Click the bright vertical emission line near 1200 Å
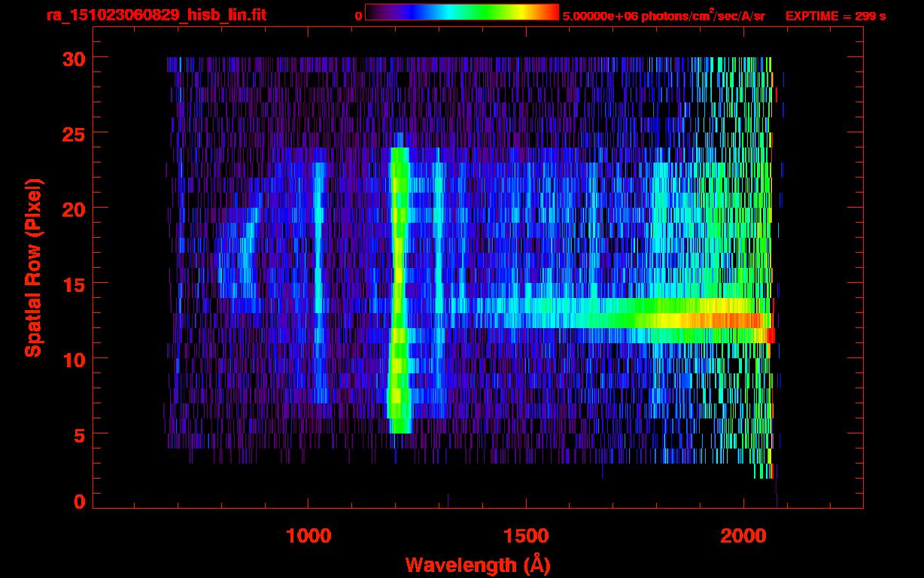Screen dimensions: 924x578 pyautogui.click(x=398, y=290)
